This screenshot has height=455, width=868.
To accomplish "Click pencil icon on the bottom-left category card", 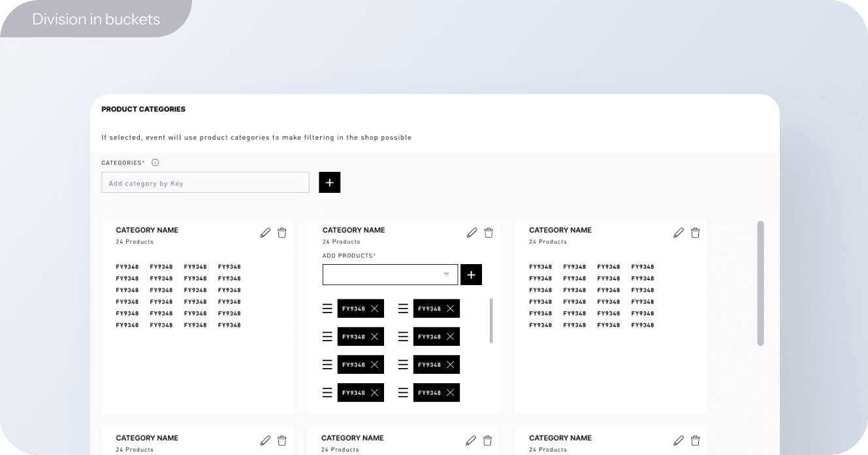I will pos(265,441).
